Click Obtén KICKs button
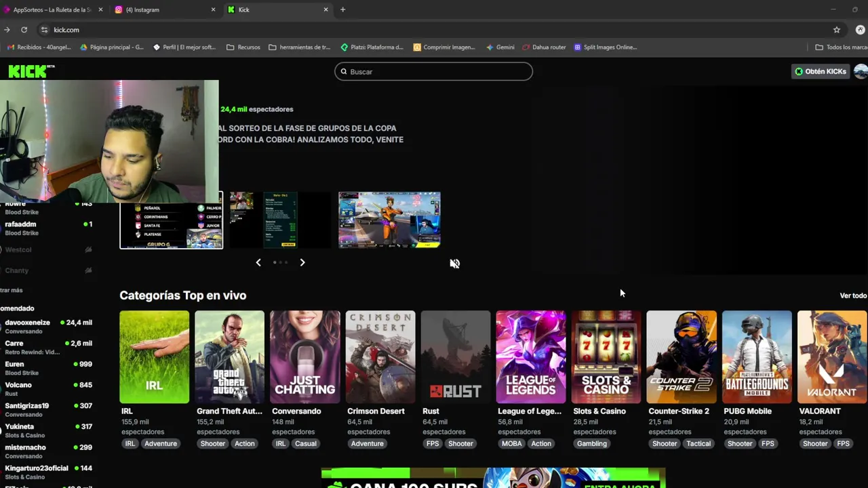Image resolution: width=868 pixels, height=488 pixels. tap(821, 71)
